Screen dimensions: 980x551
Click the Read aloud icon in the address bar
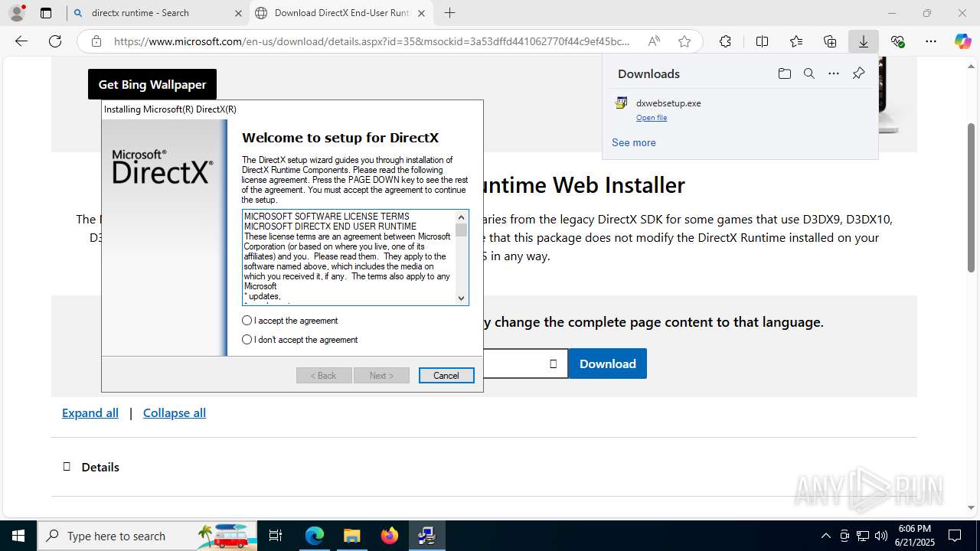point(654,41)
